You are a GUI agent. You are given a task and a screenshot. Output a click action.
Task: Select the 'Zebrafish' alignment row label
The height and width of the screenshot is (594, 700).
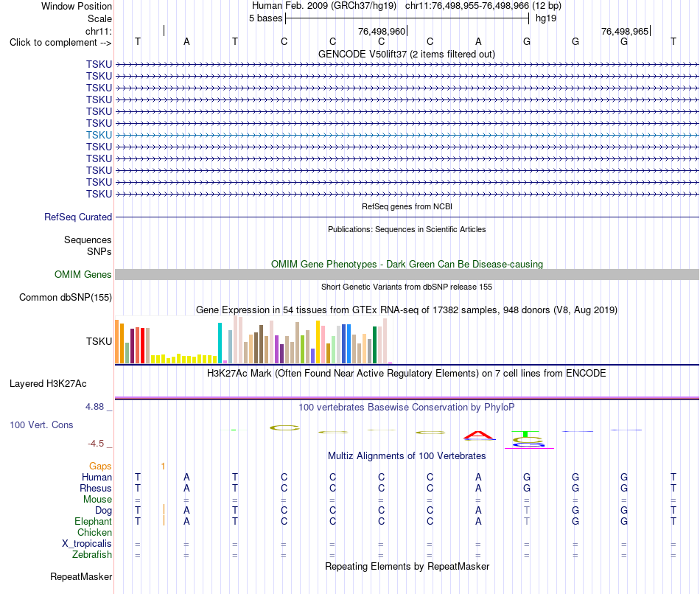[x=92, y=555]
